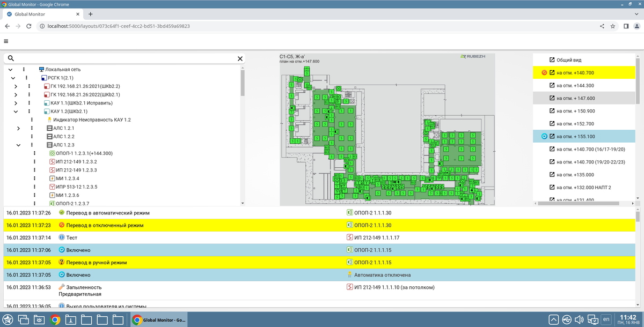
Task: Open a new Chrome tab
Action: pos(90,14)
